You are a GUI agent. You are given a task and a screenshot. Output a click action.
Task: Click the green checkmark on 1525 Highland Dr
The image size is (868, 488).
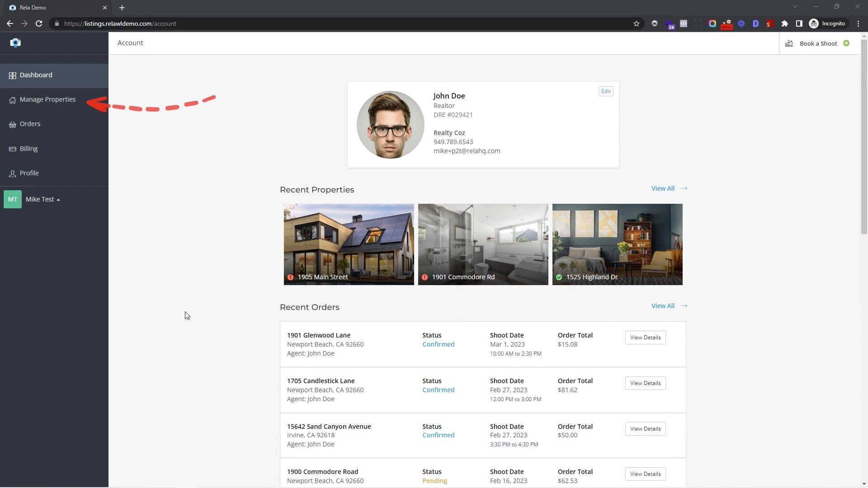pyautogui.click(x=560, y=278)
